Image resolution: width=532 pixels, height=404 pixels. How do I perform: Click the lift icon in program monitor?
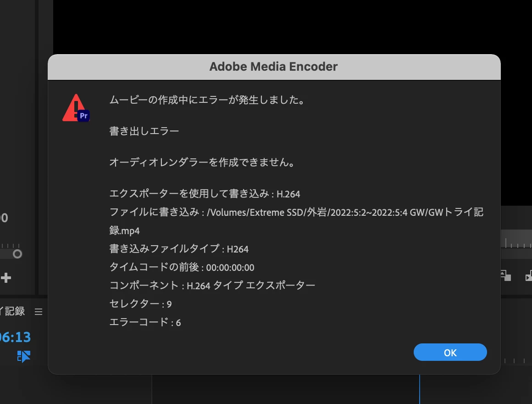tap(505, 275)
